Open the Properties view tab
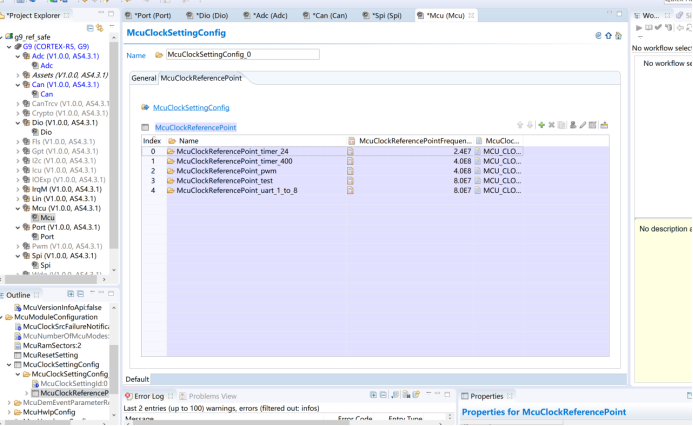Viewport: 693px width, 426px height. coord(486,396)
